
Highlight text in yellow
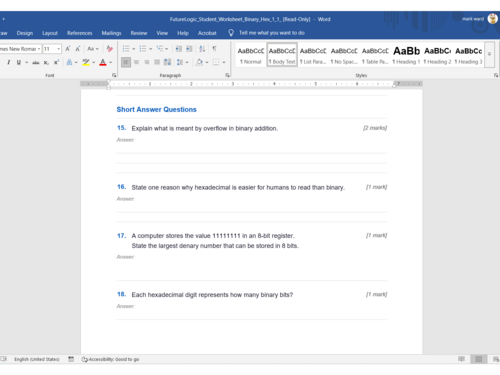tap(86, 62)
